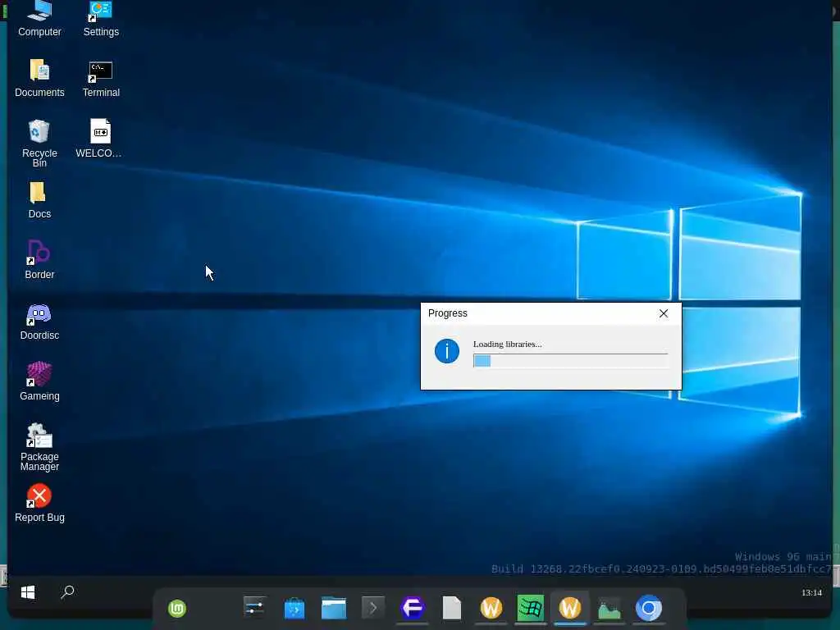Click the blank document dock icon

point(452,608)
